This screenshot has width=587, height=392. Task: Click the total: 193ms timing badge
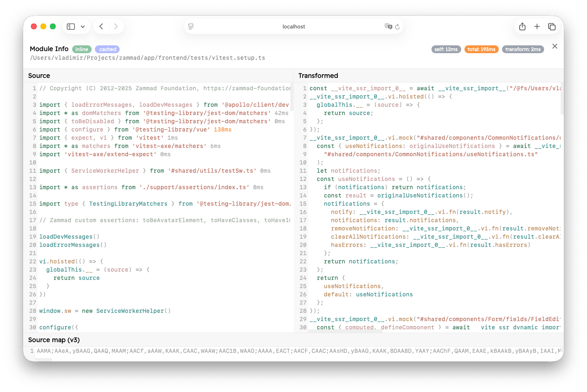coord(481,49)
